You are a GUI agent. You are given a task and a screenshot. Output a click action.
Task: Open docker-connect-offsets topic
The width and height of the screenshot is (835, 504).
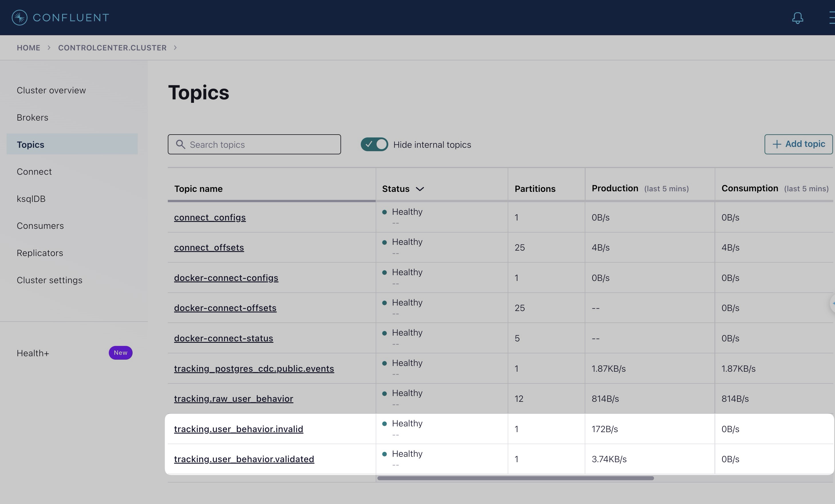(225, 308)
